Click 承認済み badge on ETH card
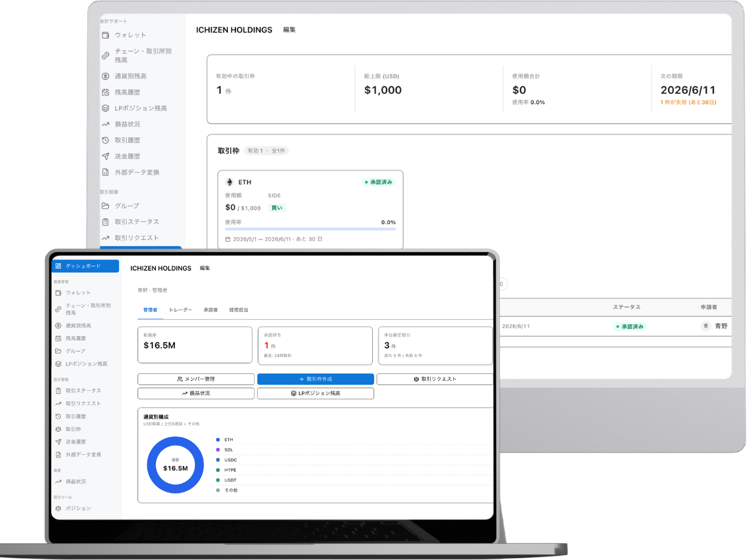The height and width of the screenshot is (560, 747). 378,182
